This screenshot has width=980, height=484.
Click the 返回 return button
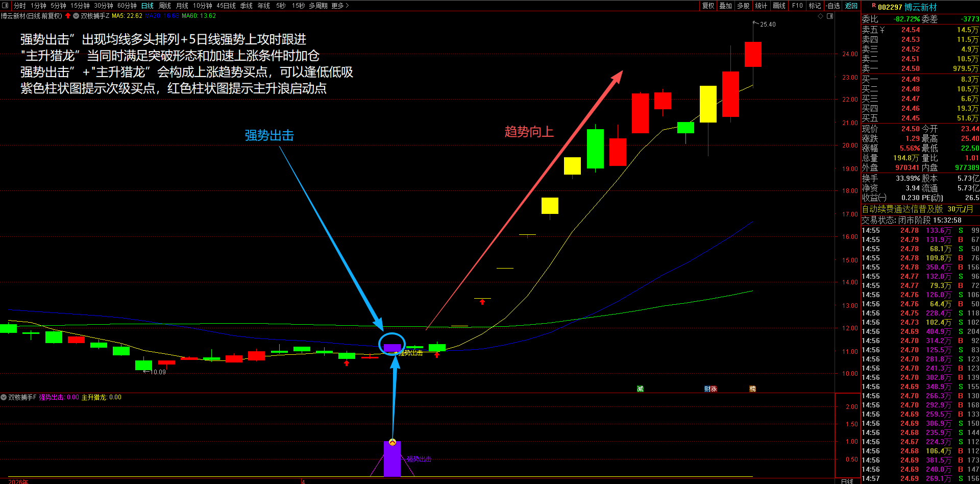click(851, 6)
